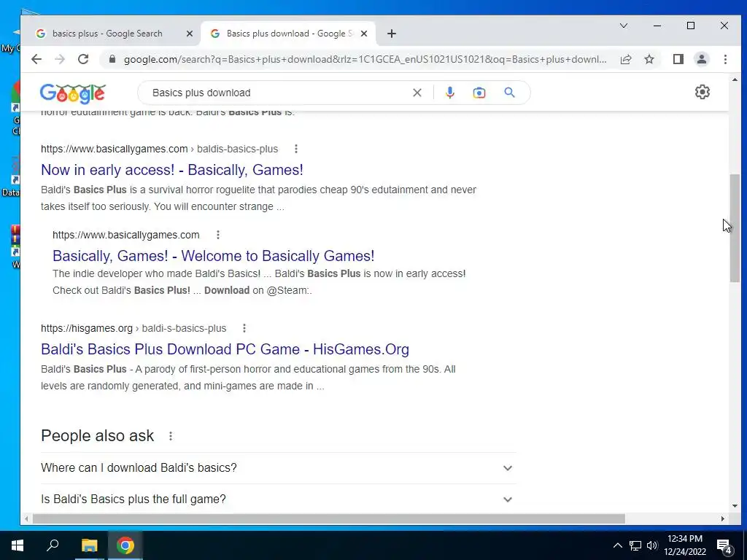
Task: Open the Chrome profile avatar menu
Action: (x=702, y=59)
